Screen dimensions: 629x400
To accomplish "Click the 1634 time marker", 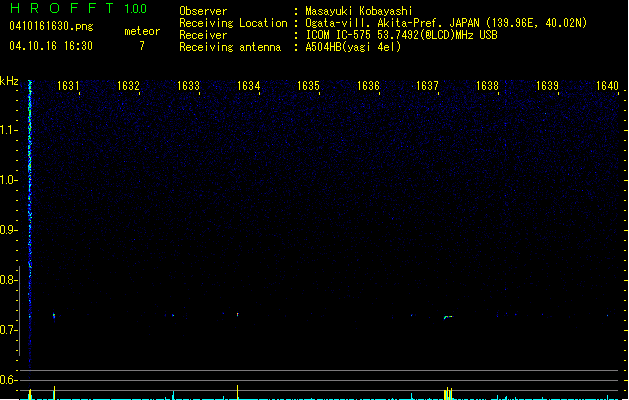I will point(248,86).
